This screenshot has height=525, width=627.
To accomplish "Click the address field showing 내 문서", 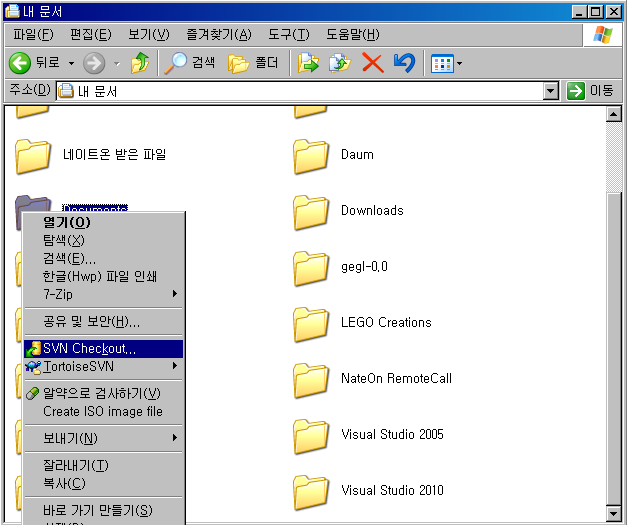I will pyautogui.click(x=300, y=91).
